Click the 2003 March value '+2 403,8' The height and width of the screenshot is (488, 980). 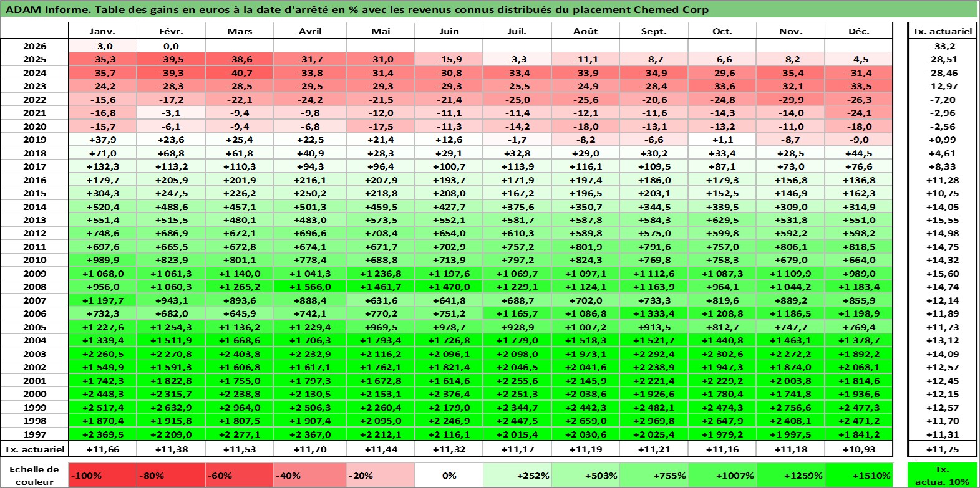pyautogui.click(x=240, y=354)
